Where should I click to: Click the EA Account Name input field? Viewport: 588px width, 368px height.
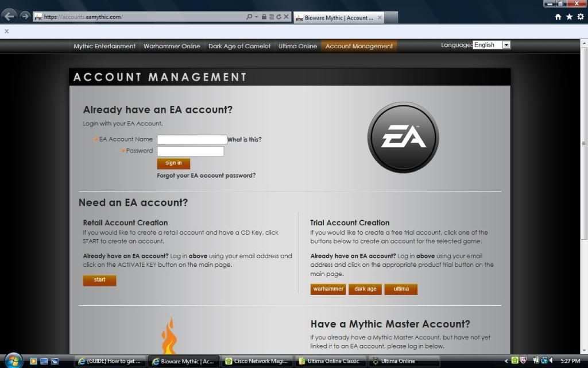pos(192,139)
